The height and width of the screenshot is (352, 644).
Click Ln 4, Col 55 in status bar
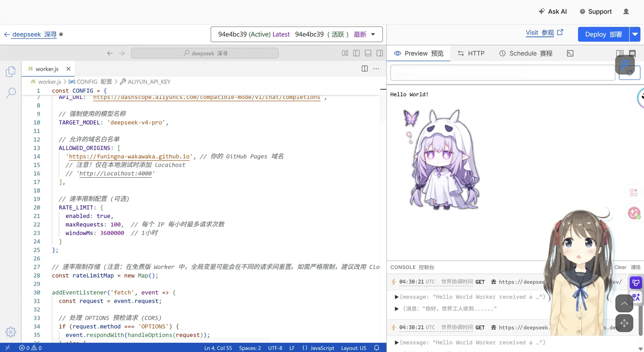[218, 348]
